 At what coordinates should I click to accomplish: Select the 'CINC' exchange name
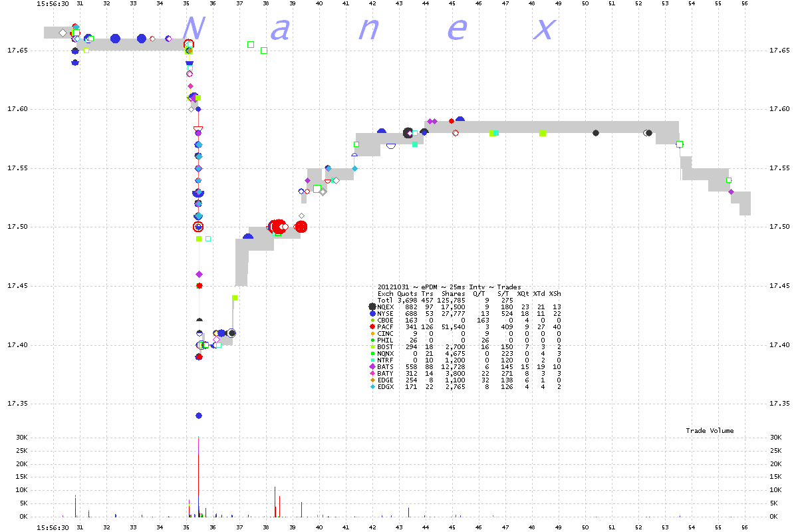pyautogui.click(x=386, y=333)
